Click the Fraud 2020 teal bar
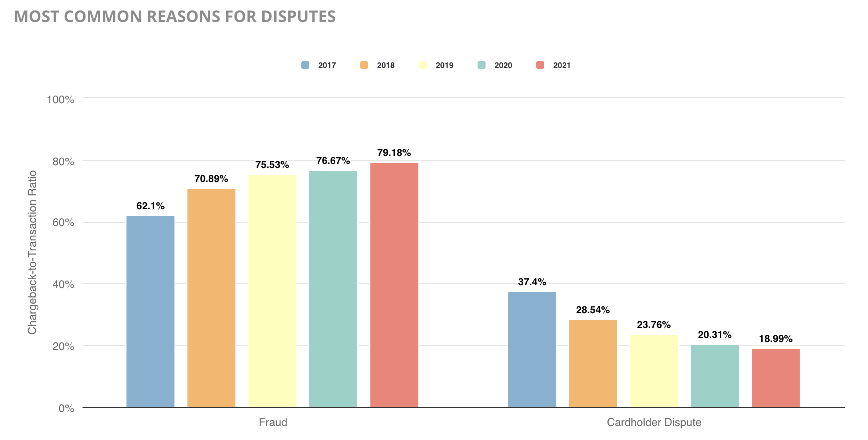The height and width of the screenshot is (440, 868). click(333, 289)
